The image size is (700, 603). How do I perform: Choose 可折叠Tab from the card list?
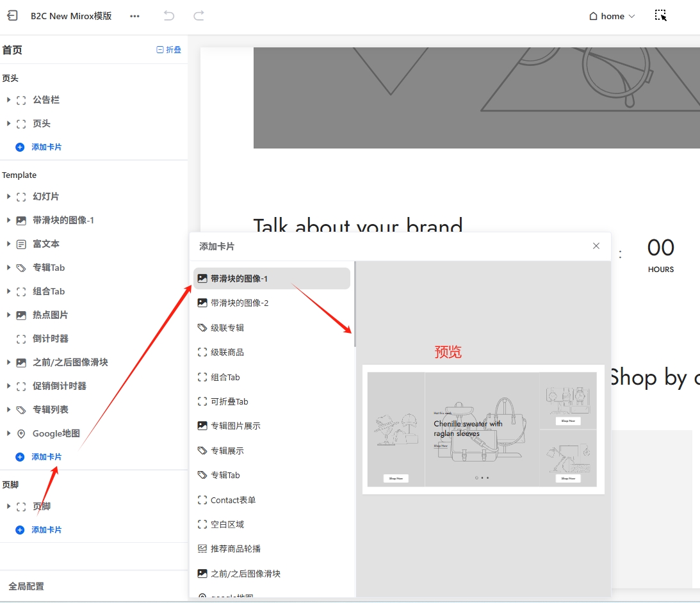pos(229,401)
